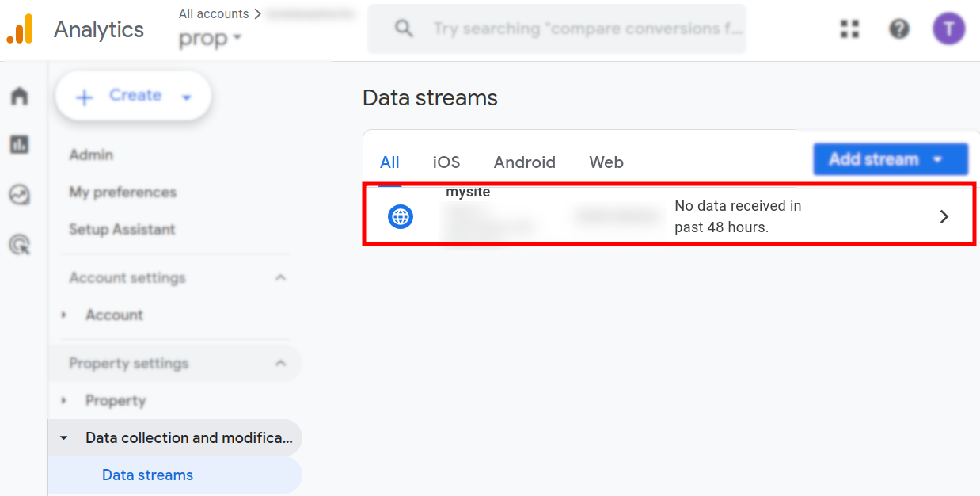Open Setup Assistant in sidebar
Viewport: 980px width, 496px height.
tap(122, 229)
